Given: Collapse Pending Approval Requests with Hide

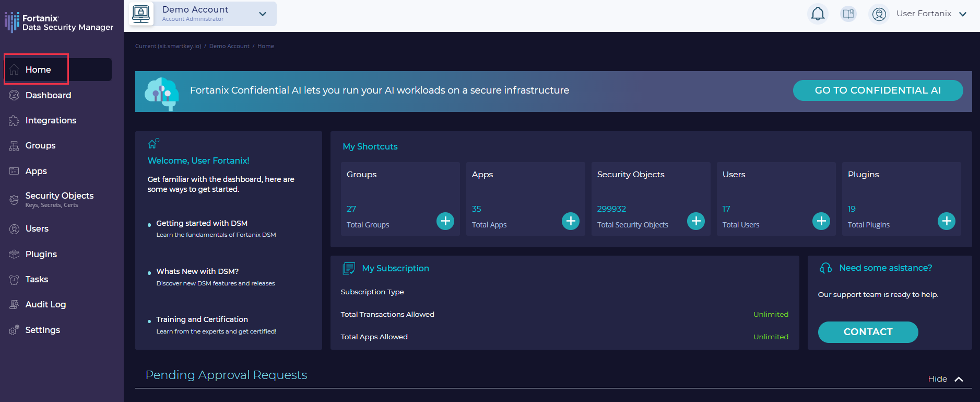Looking at the screenshot, I should tap(945, 379).
